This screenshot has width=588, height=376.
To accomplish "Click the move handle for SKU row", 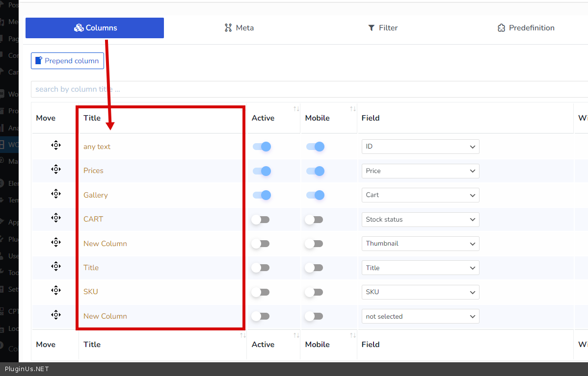I will 56,291.
